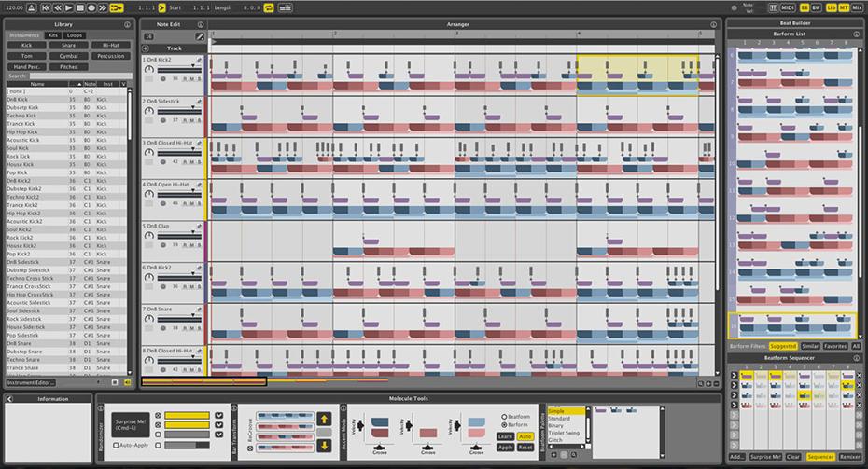This screenshot has width=868, height=469.
Task: Click the add track plus icon
Action: pos(146,48)
